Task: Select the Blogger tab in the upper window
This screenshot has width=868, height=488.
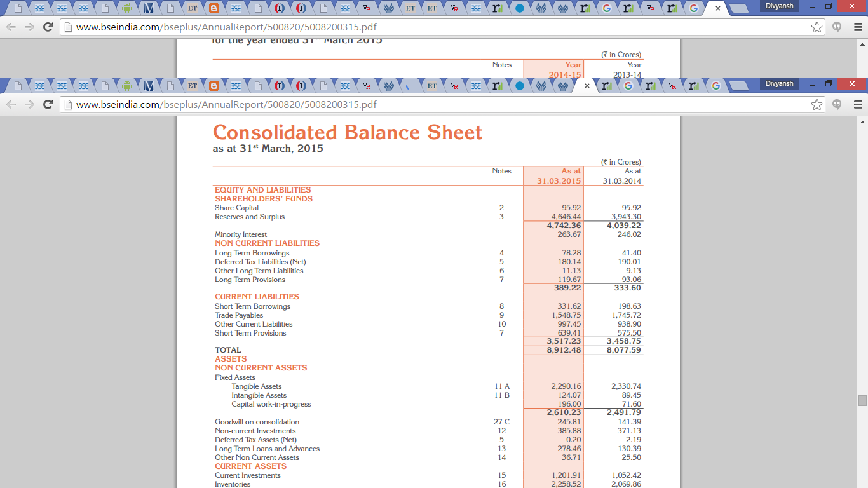Action: click(214, 9)
